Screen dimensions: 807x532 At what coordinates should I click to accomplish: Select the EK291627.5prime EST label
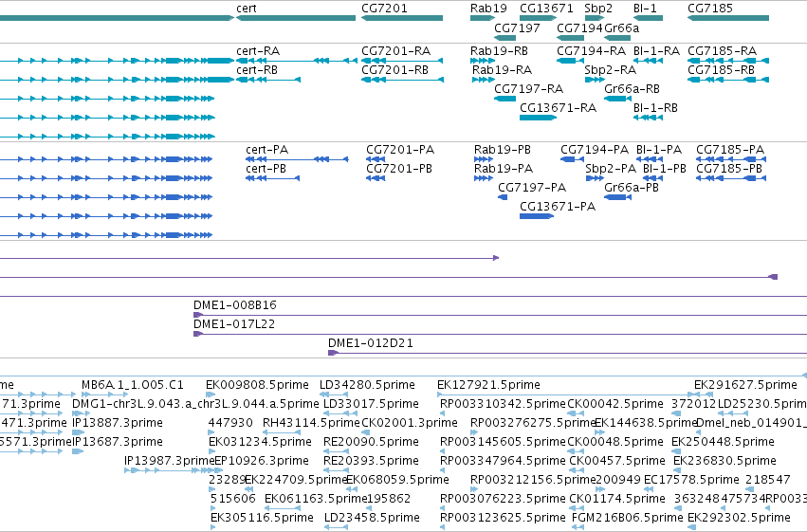[x=745, y=385]
